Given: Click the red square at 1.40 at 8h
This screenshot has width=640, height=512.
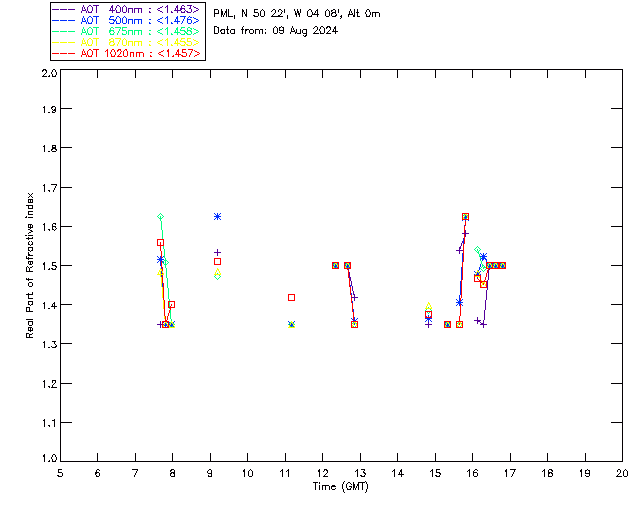Looking at the screenshot, I should (171, 304).
